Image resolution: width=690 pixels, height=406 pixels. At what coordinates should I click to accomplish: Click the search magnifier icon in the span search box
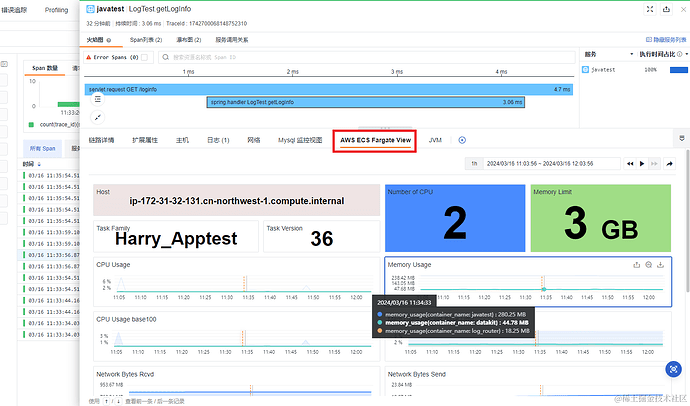pyautogui.click(x=165, y=57)
